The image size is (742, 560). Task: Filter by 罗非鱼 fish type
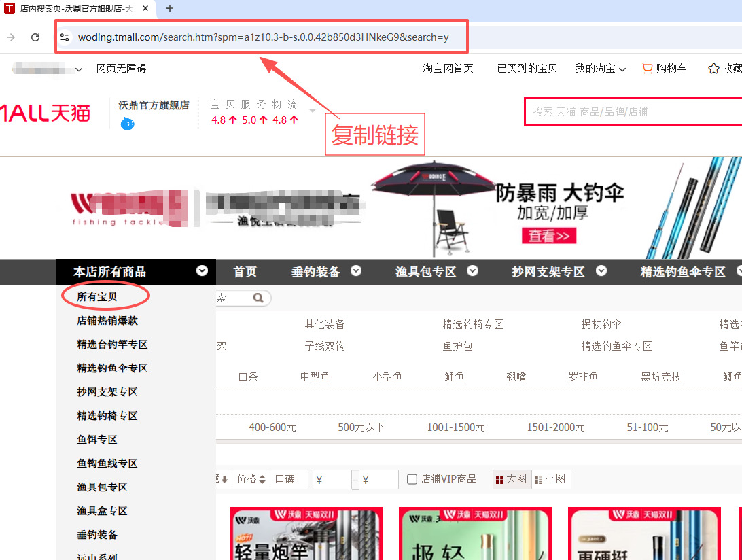[x=583, y=377]
